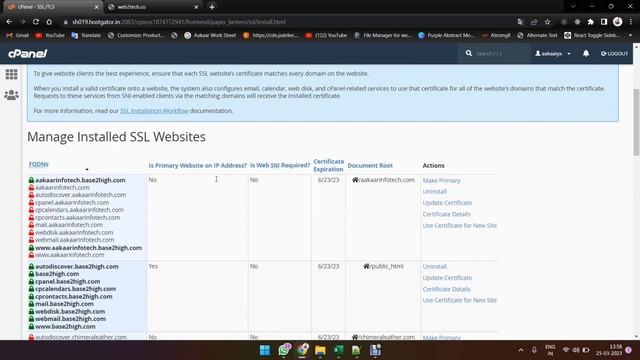This screenshot has width=640, height=360.
Task: Click the search magnifier icon in cPanel header
Action: (x=469, y=53)
